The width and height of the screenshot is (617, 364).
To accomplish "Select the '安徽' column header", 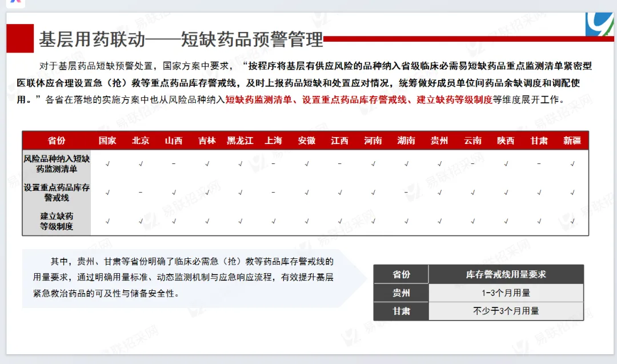I will (x=307, y=141).
